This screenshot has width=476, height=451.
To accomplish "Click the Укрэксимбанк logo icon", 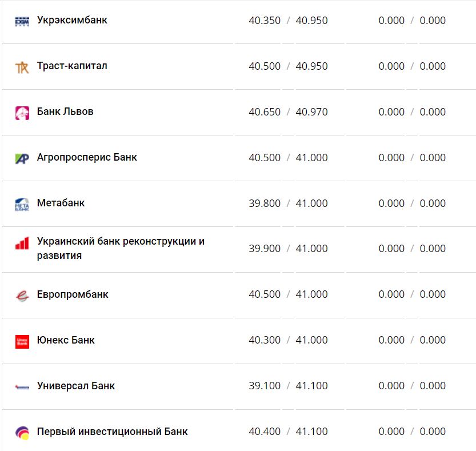I will 22,21.
